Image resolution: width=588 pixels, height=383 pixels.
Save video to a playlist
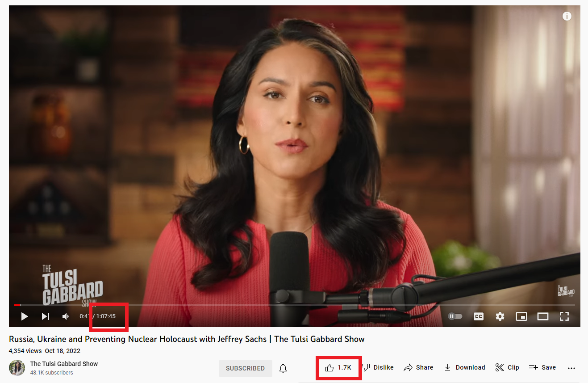[542, 367]
